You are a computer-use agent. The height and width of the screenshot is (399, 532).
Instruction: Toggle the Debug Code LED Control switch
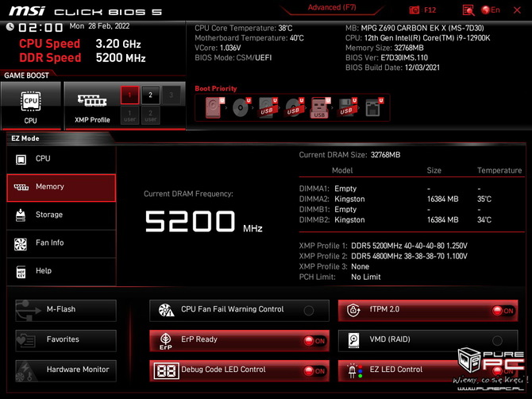(314, 371)
